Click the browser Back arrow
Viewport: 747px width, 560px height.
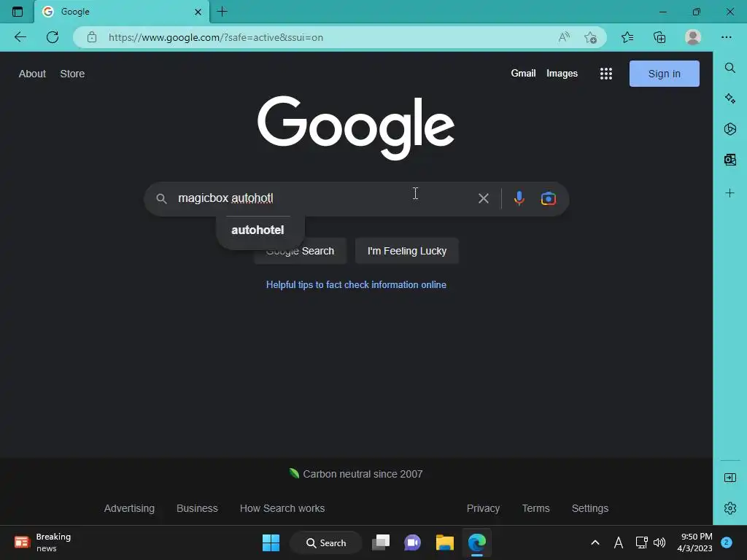pyautogui.click(x=20, y=37)
